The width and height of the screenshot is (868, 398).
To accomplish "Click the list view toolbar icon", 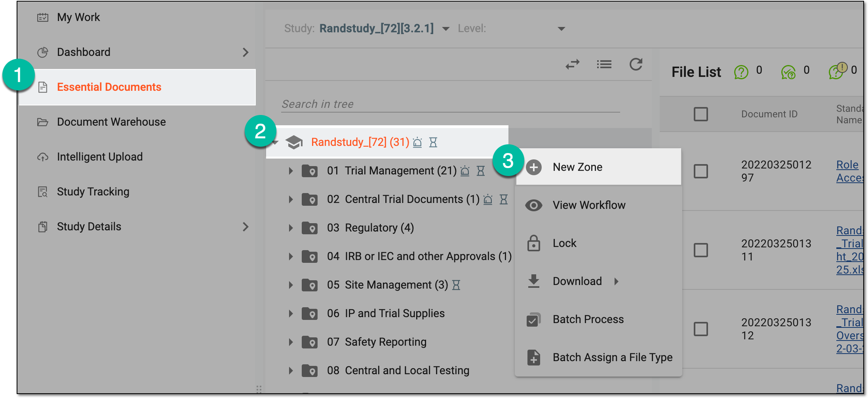I will pyautogui.click(x=604, y=64).
